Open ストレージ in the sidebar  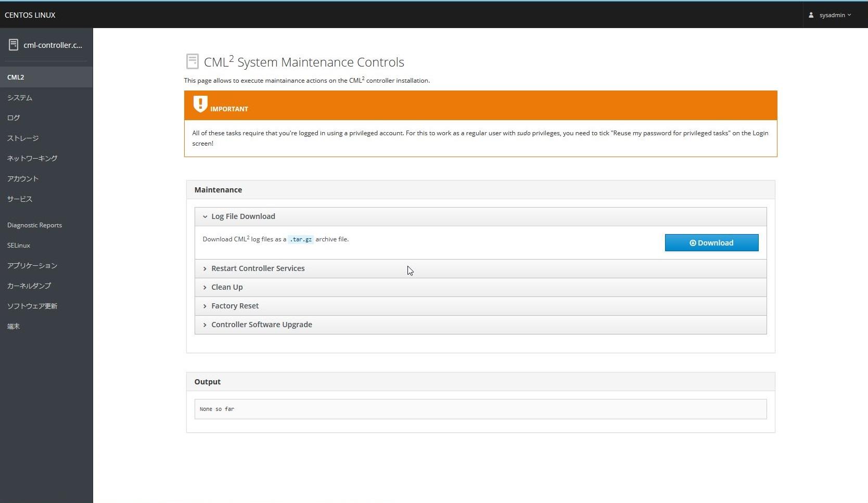click(46, 138)
